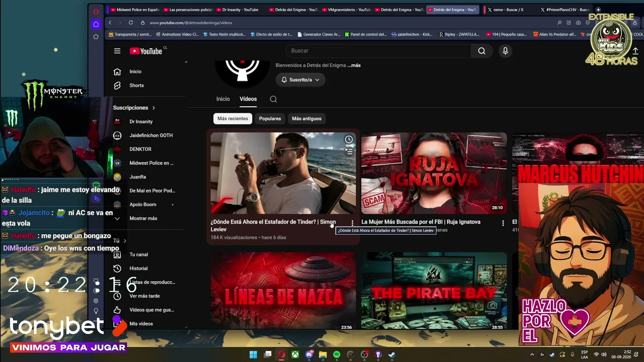Open the Ruja Ignatova video title link
Viewport: 644px width, 362px height.
pos(421,222)
